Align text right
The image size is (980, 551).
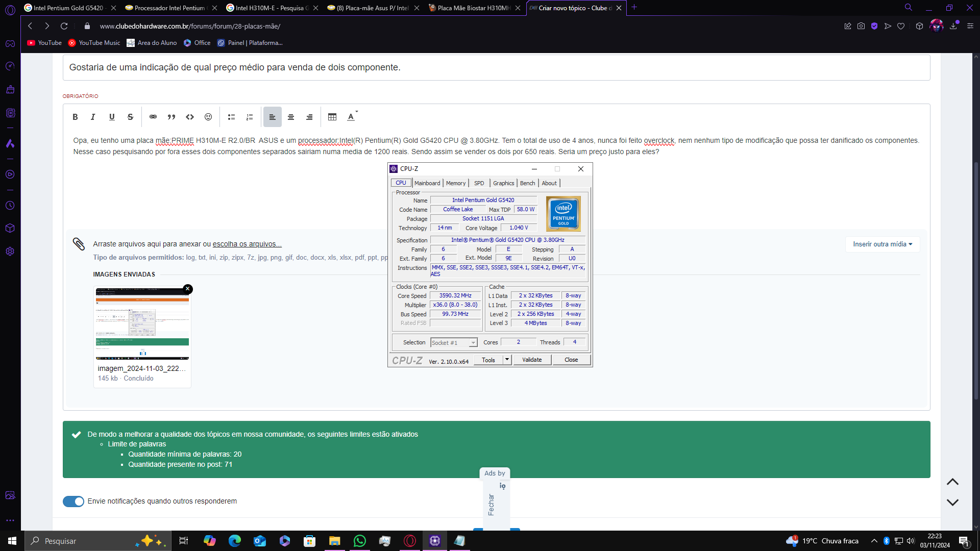pos(309,117)
